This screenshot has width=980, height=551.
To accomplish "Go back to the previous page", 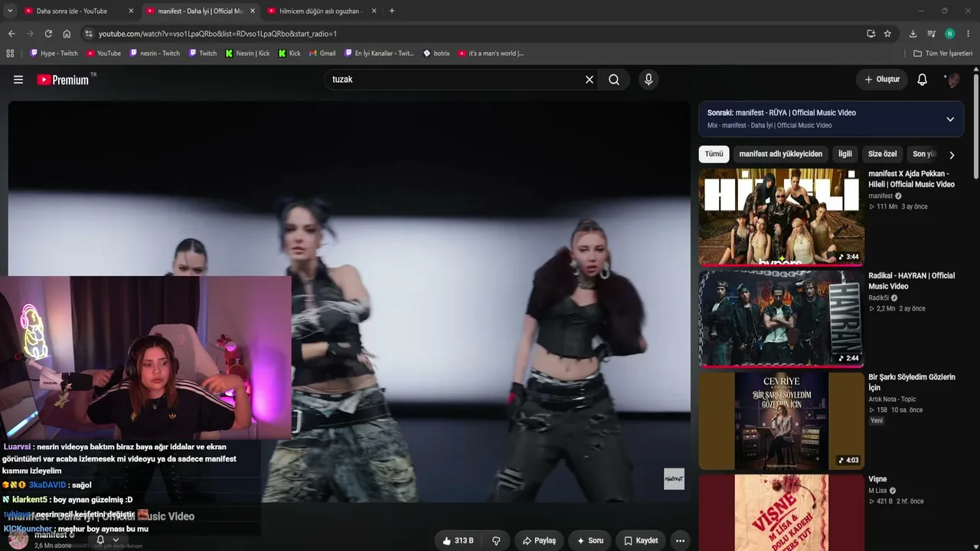I will pos(11,34).
